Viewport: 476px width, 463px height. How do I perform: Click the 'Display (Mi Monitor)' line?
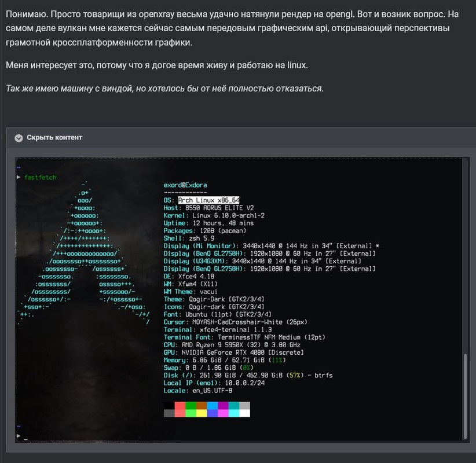pyautogui.click(x=272, y=246)
